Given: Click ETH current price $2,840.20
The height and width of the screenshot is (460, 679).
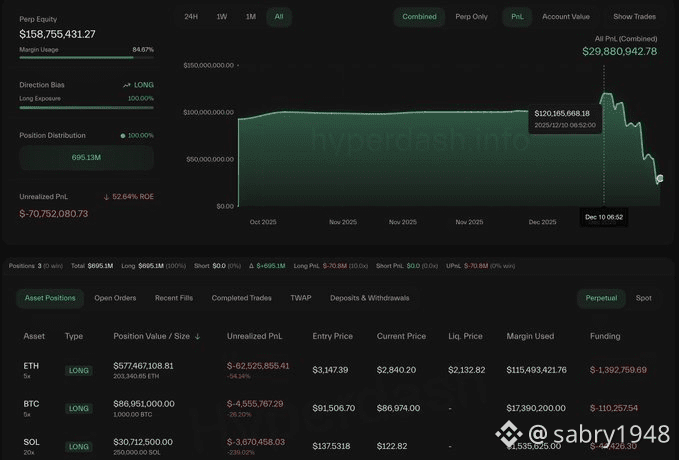Looking at the screenshot, I should point(396,370).
